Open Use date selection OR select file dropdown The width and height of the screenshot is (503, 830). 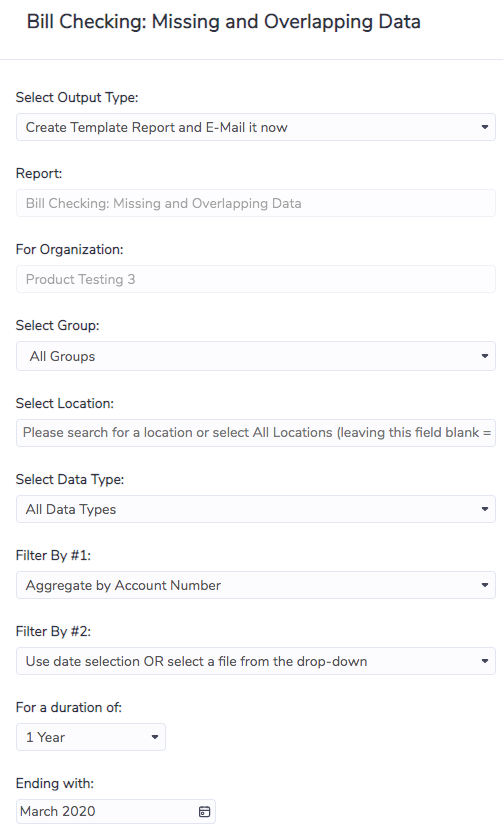[256, 661]
